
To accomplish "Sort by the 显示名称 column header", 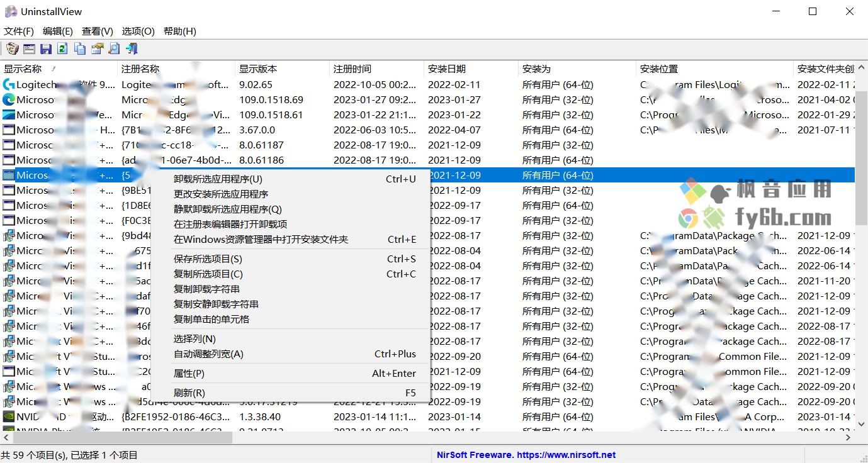I will (59, 69).
